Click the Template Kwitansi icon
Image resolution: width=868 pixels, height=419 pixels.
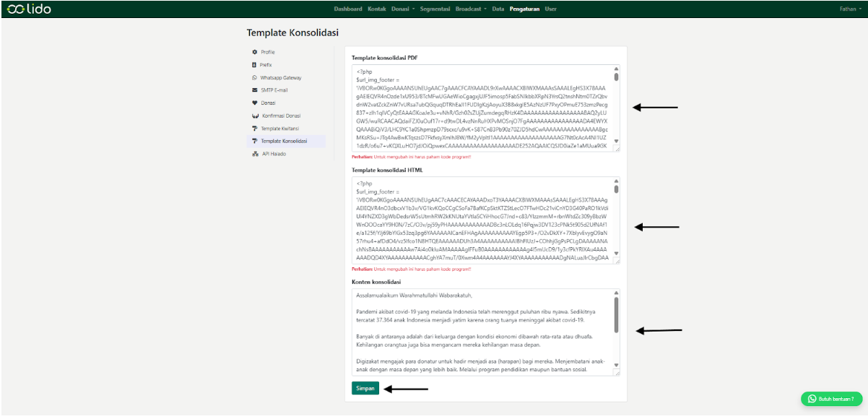(x=254, y=129)
